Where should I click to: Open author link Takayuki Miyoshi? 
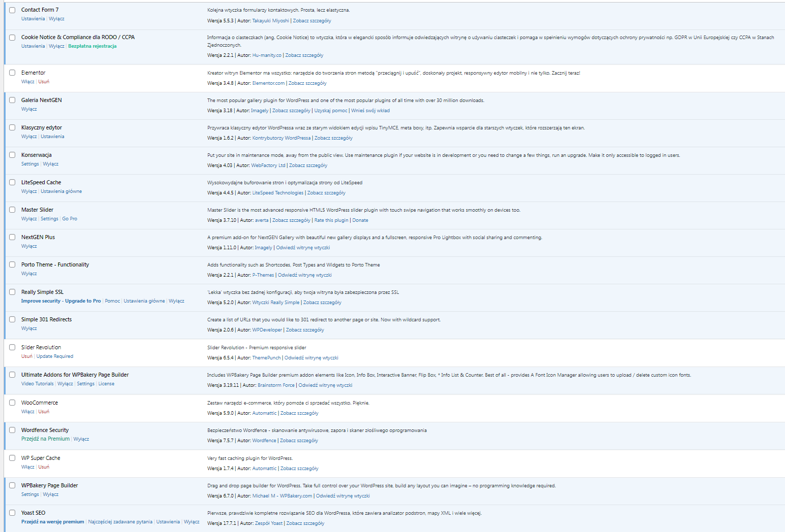[x=271, y=21]
